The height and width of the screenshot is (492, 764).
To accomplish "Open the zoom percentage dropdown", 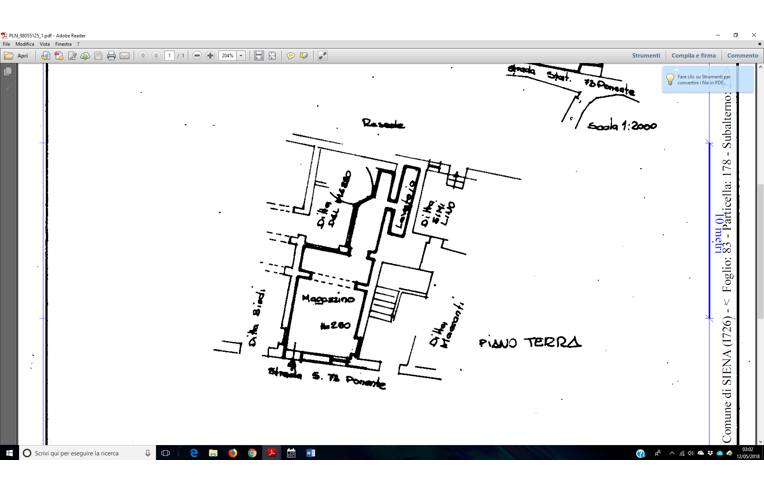I will [241, 56].
